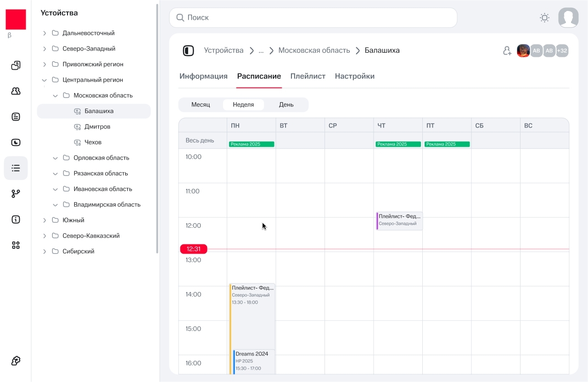Open the apps grid icon in sidebar

click(x=16, y=245)
